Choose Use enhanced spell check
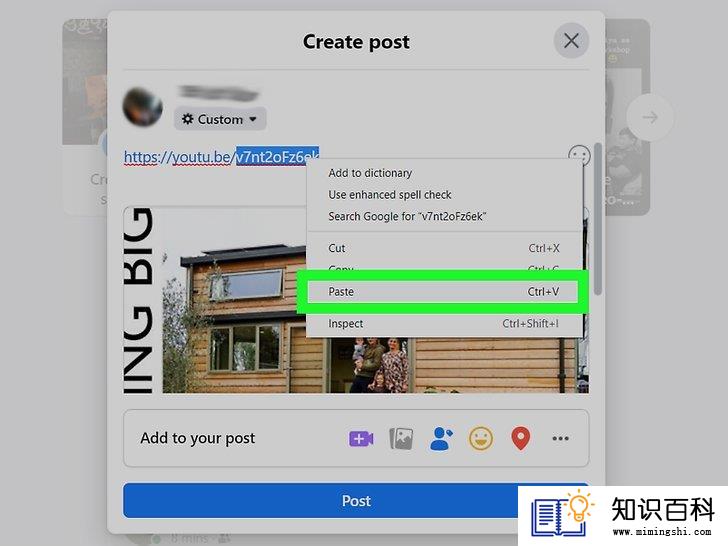 [x=390, y=195]
